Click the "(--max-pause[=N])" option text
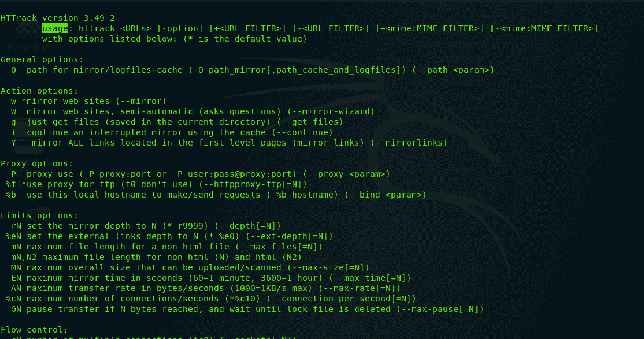 439,309
